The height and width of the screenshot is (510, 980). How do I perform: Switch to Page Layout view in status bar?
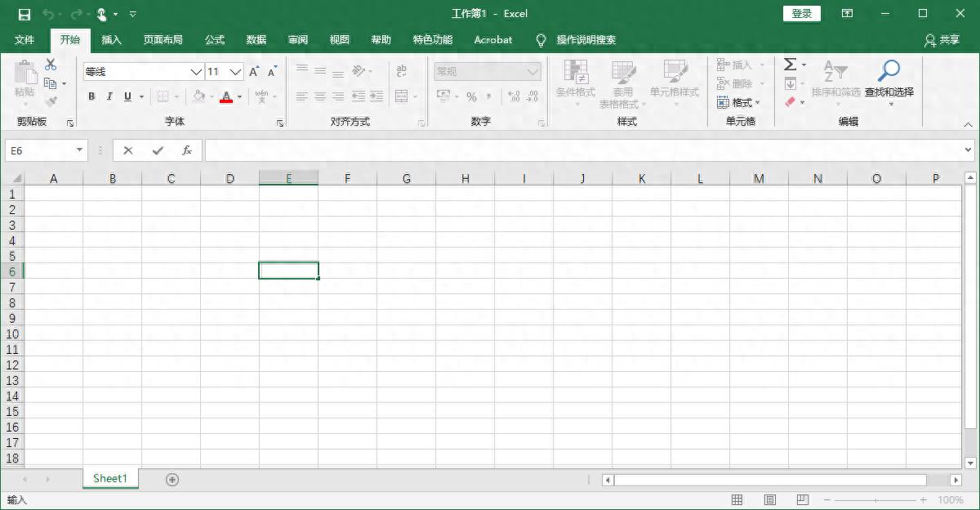[x=770, y=499]
